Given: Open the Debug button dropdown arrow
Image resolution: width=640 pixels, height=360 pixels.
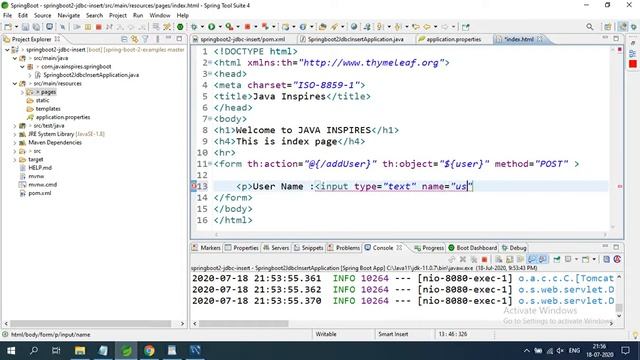Looking at the screenshot, I should coord(202,27).
